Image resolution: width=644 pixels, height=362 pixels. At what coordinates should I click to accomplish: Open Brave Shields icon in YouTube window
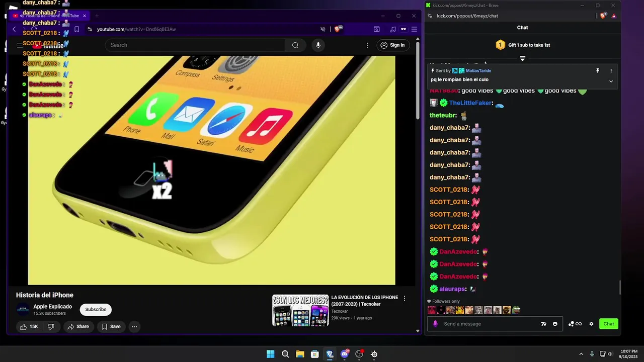pyautogui.click(x=338, y=29)
